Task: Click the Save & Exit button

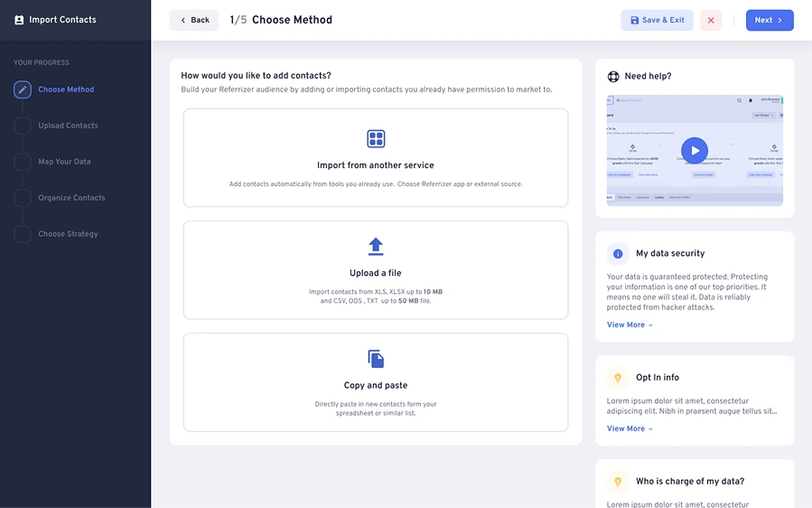Action: point(658,20)
